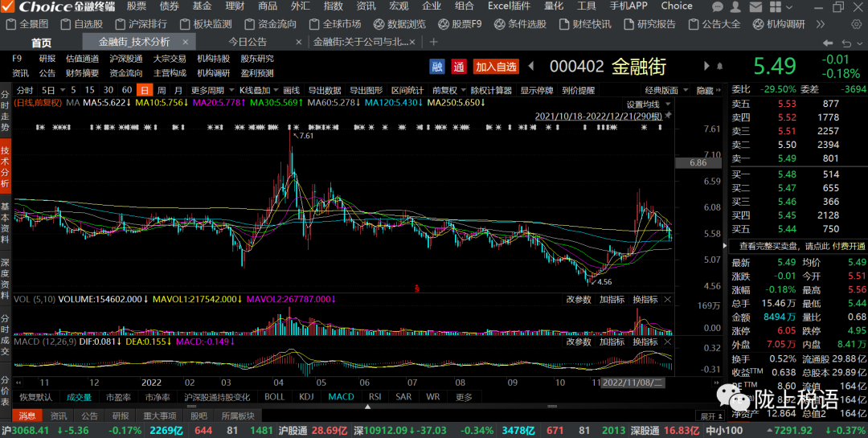
Task: Open 股票F9 deep data shortcut
Action: (460, 24)
